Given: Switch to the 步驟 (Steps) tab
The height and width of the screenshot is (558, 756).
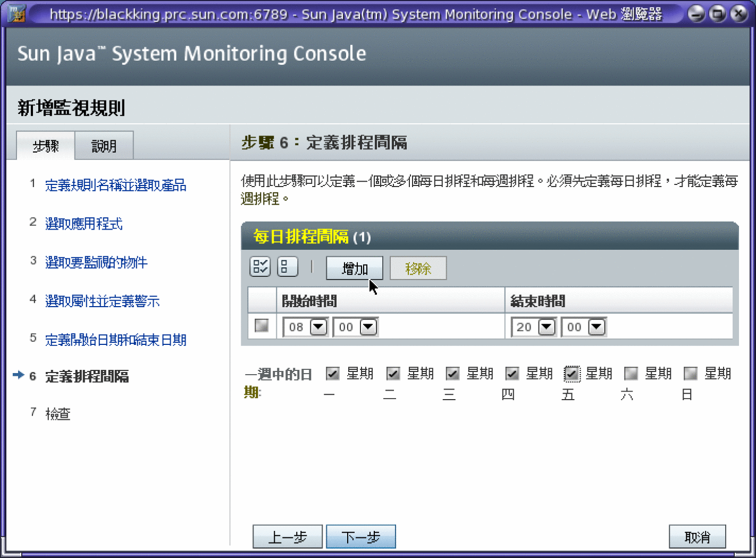Looking at the screenshot, I should 46,146.
